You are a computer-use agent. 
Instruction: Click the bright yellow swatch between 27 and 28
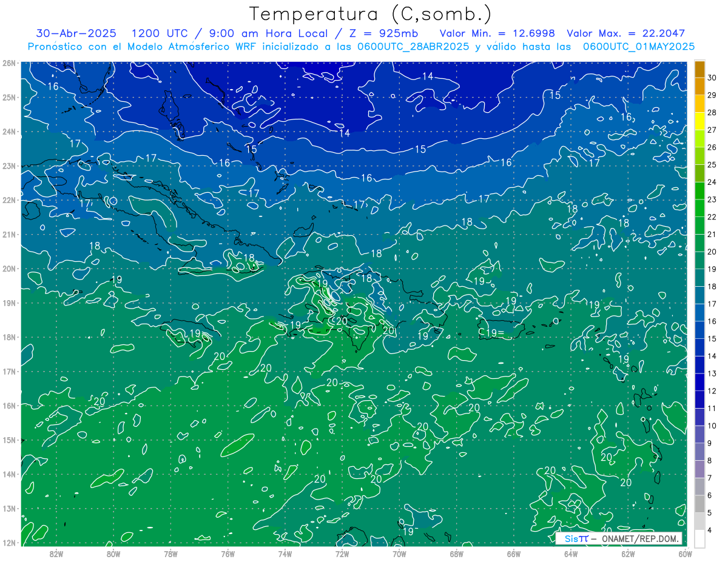[x=699, y=121]
